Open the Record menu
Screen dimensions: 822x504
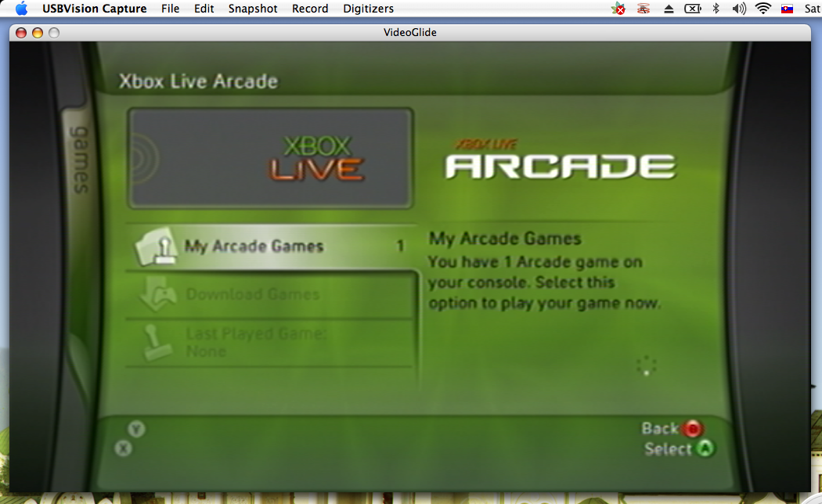click(310, 9)
